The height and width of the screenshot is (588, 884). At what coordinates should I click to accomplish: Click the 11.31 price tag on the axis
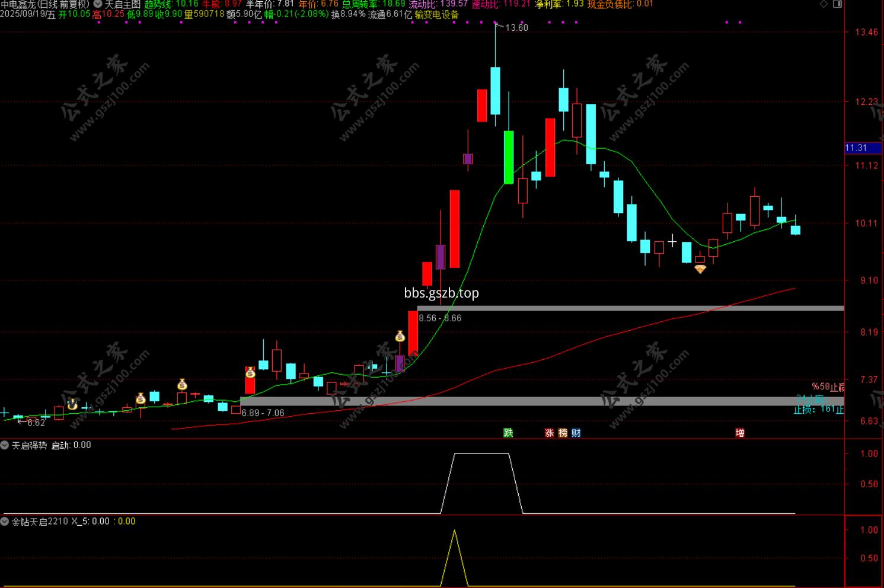[x=856, y=148]
